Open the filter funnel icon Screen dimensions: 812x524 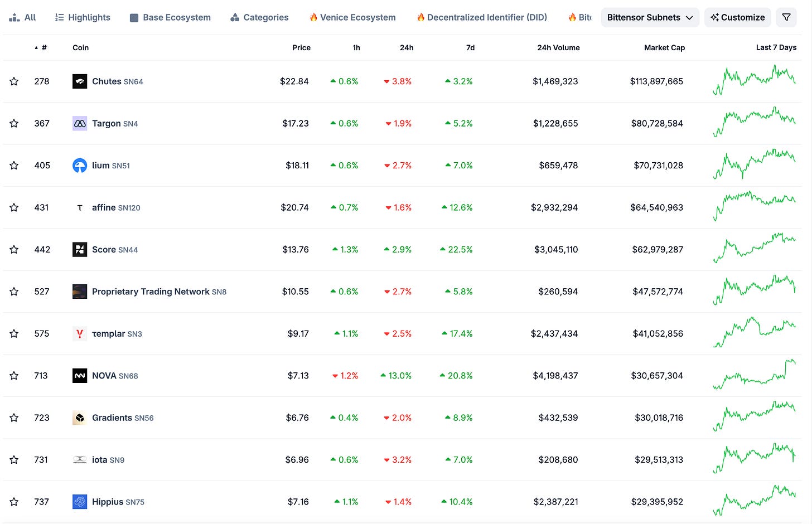[x=786, y=17]
